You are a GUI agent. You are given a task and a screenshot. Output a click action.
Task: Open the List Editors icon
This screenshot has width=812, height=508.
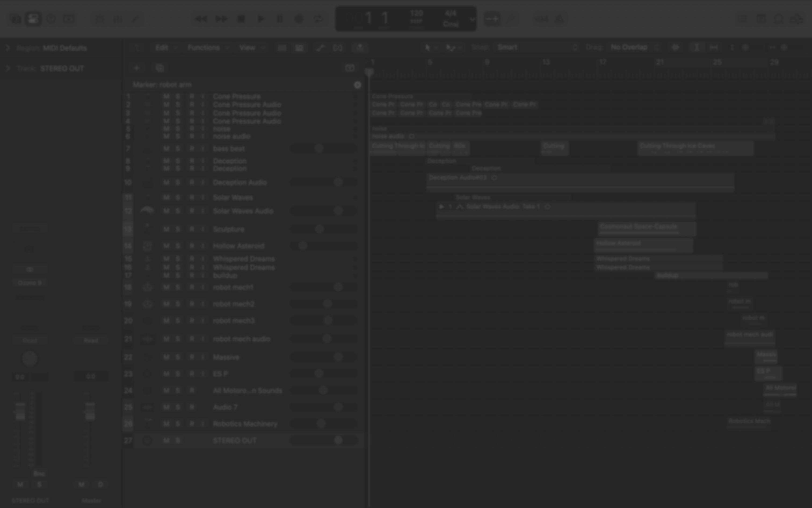(x=743, y=19)
